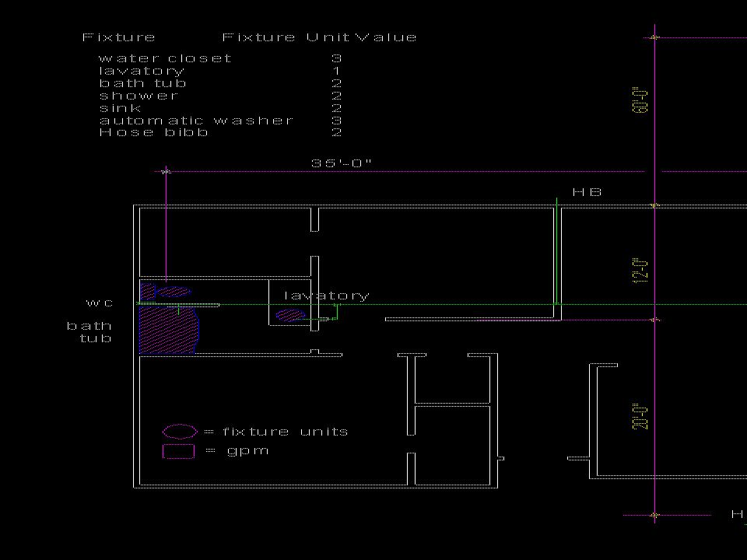
Task: Click the "= gpm" legend text
Action: pos(237,450)
